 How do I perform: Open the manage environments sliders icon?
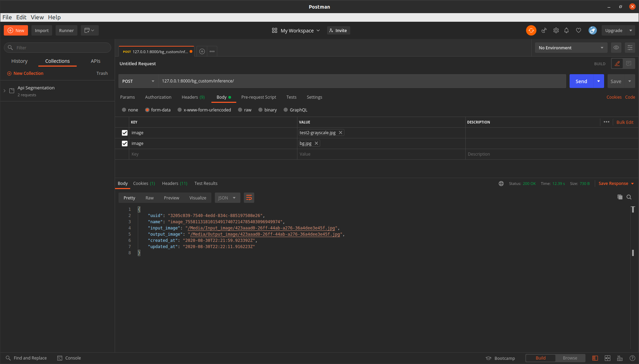[630, 48]
